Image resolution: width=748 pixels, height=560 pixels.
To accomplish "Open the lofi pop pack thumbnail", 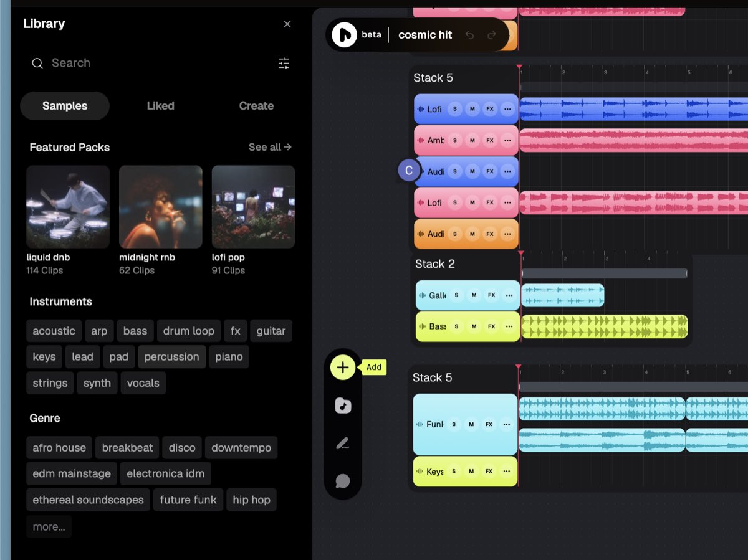I will [253, 207].
